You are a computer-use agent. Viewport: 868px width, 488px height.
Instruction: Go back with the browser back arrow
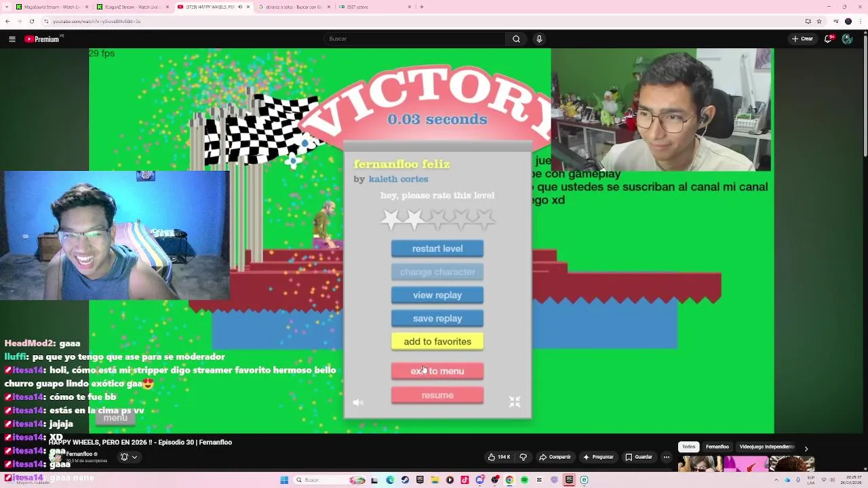point(7,21)
